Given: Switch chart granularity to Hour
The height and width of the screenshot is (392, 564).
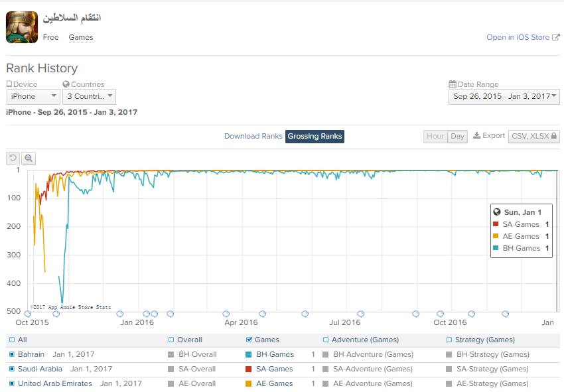Looking at the screenshot, I should click(x=435, y=136).
